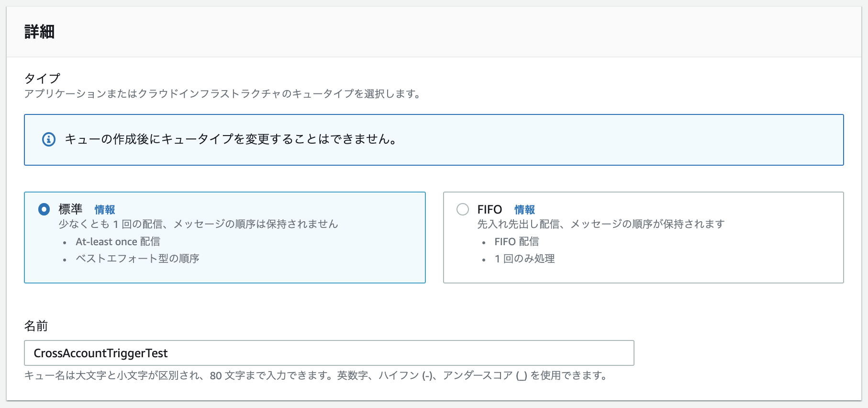Image resolution: width=868 pixels, height=408 pixels.
Task: Click the info (ⓘ) icon in the notice banner
Action: (x=48, y=140)
